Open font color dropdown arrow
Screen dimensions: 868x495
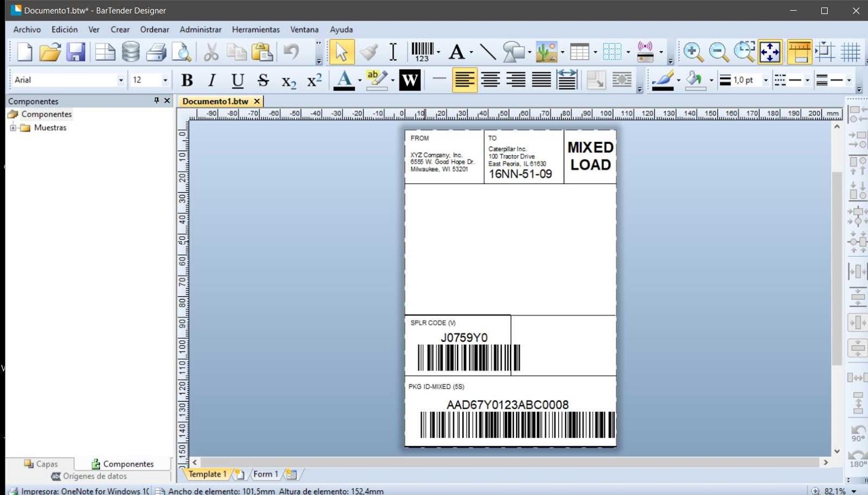click(x=360, y=80)
